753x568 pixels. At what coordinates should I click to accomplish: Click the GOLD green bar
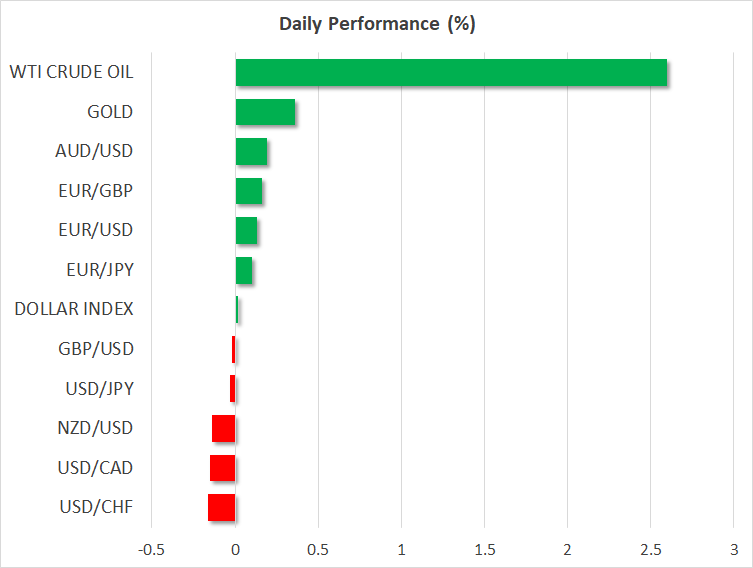[265, 112]
